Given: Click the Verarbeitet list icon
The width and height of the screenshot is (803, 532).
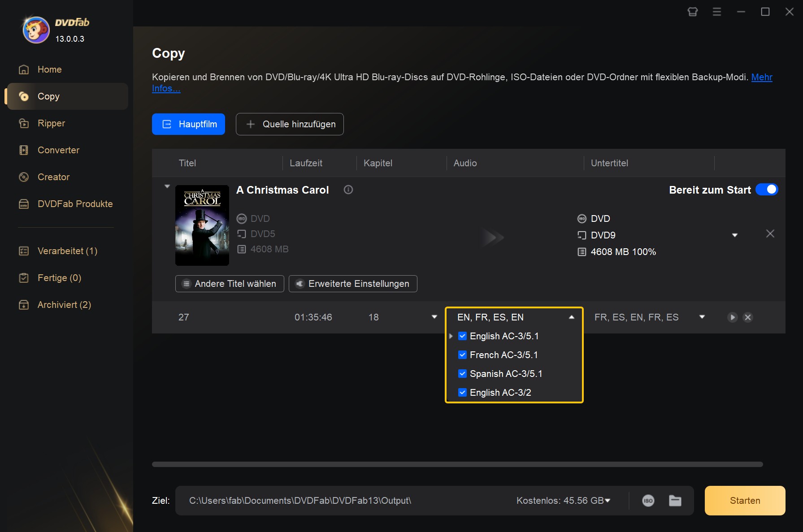Looking at the screenshot, I should click(24, 251).
